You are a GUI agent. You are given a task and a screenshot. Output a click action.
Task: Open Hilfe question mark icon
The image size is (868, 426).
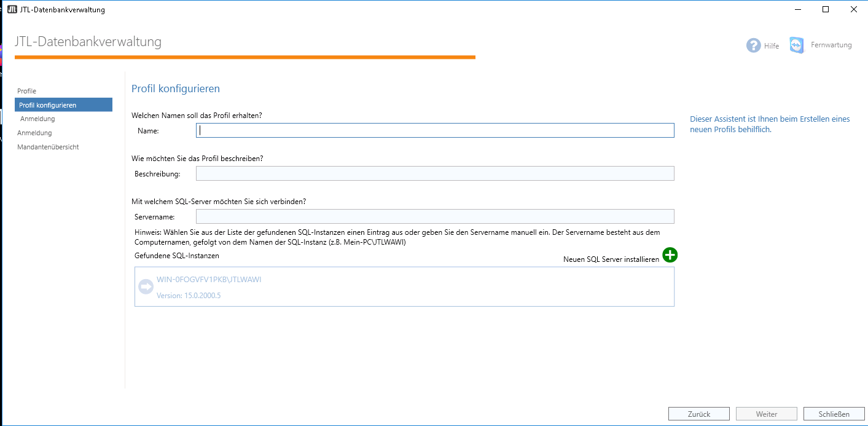coord(753,45)
